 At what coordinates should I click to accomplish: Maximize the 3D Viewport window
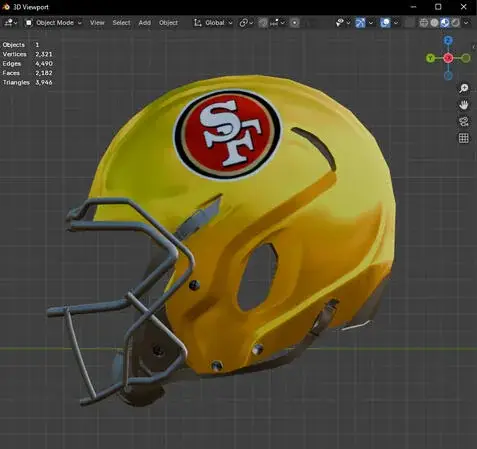[x=438, y=7]
